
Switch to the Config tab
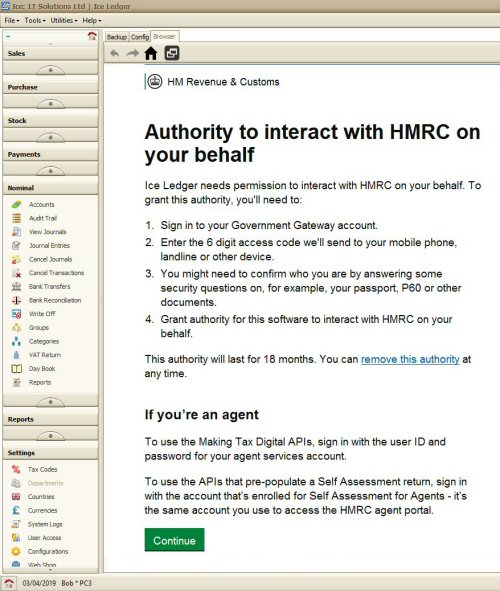(x=139, y=37)
